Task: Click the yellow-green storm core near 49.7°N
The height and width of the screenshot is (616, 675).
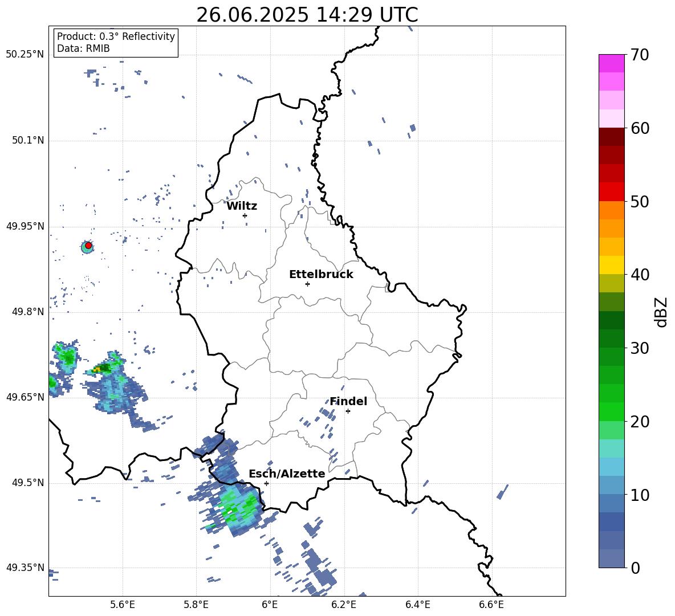Action: coord(101,368)
